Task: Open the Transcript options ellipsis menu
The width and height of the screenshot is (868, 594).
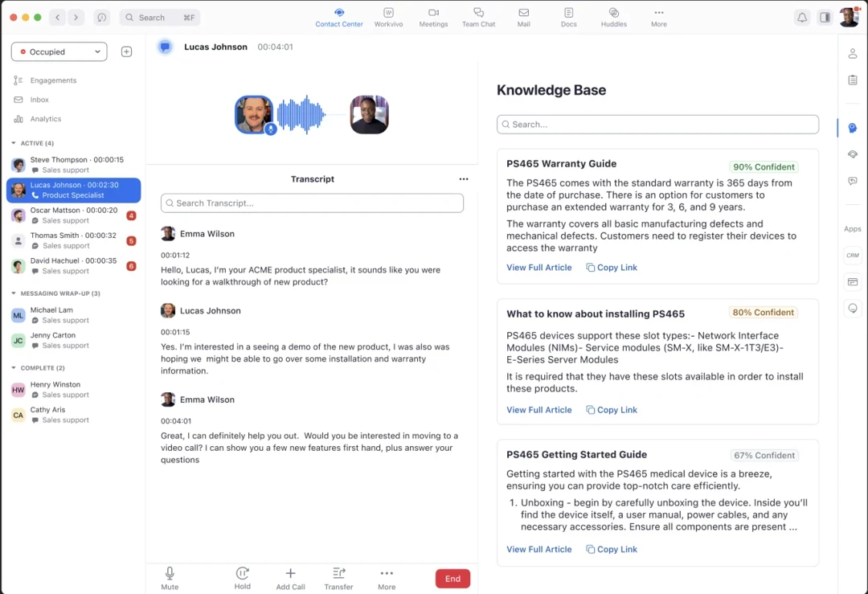Action: tap(463, 179)
